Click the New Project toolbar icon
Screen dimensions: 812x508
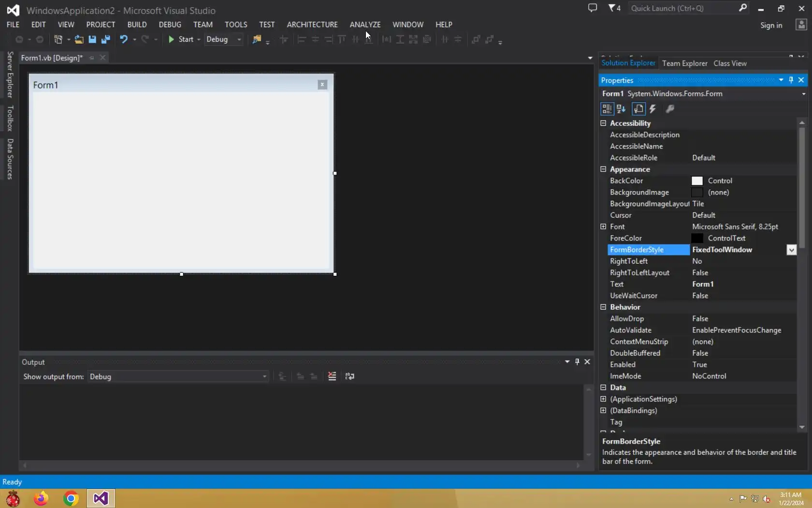click(x=58, y=40)
